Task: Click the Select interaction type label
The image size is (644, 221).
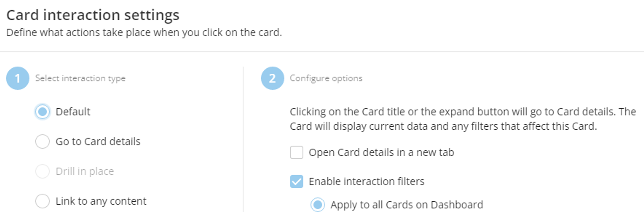Action: tap(80, 78)
